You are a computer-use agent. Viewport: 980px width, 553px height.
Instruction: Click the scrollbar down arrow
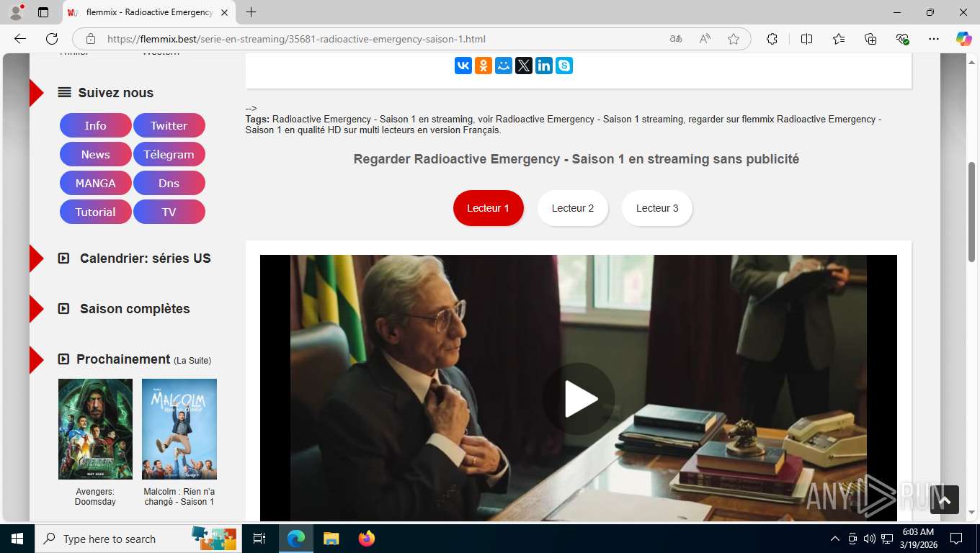tap(971, 513)
